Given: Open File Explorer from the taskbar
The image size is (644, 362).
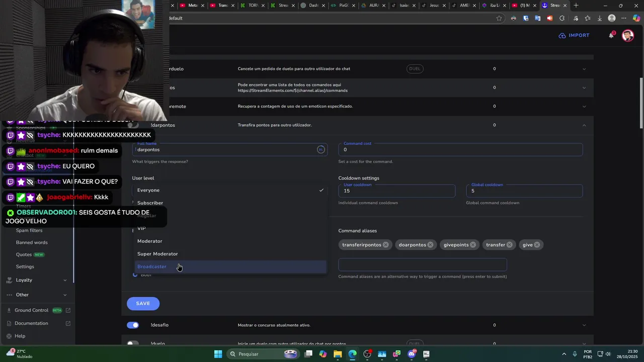Looking at the screenshot, I should pyautogui.click(x=338, y=354).
